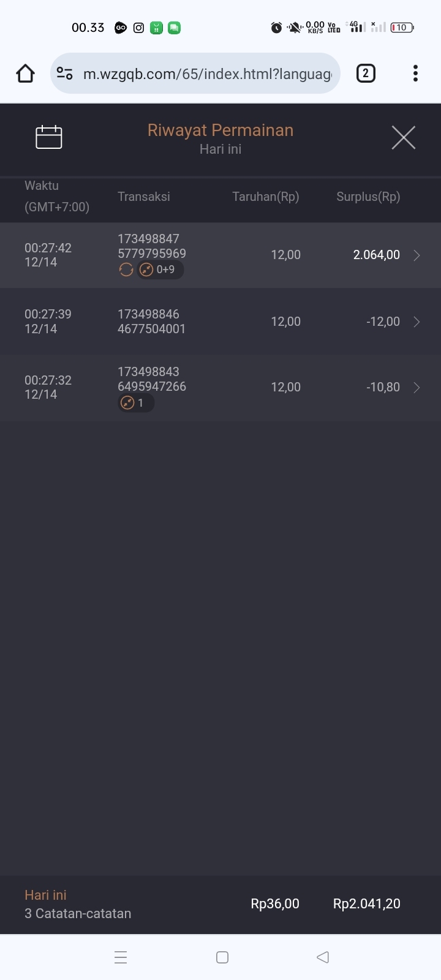Select the address bar URL field
The height and width of the screenshot is (980, 441).
[207, 74]
